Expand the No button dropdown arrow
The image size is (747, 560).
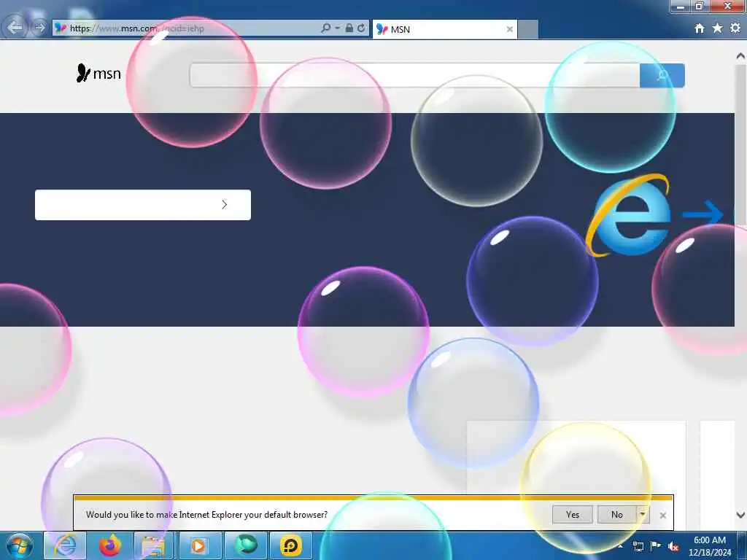tap(643, 514)
